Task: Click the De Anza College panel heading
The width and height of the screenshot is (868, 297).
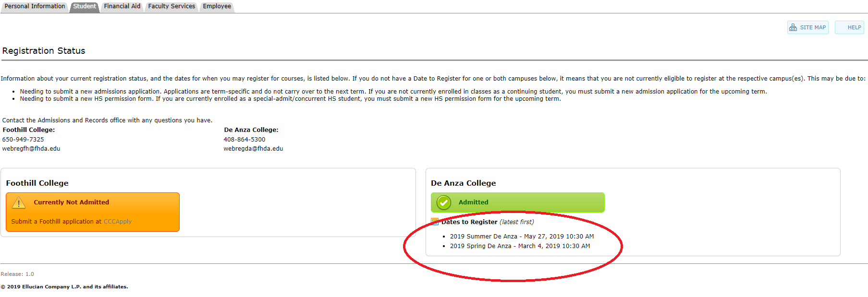Action: tap(463, 183)
